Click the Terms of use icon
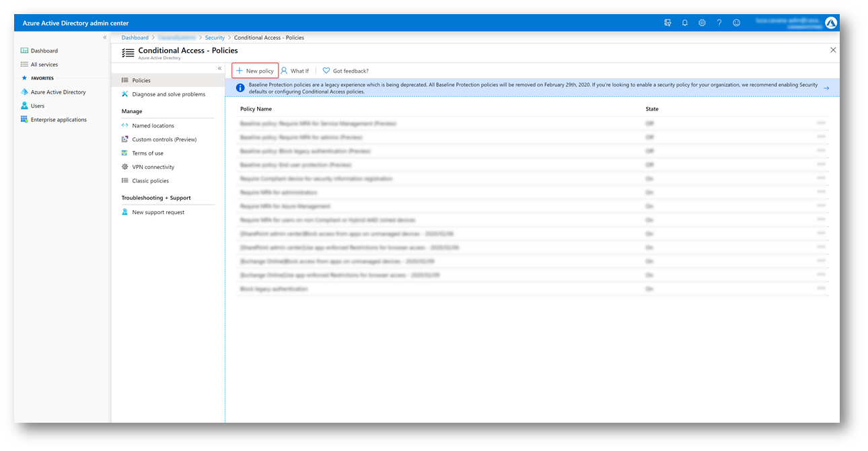 tap(125, 153)
